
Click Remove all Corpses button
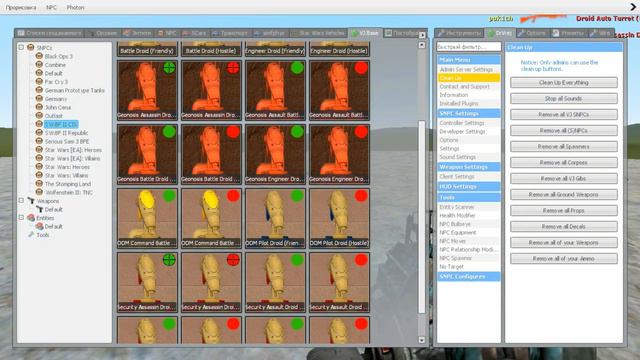[x=564, y=162]
